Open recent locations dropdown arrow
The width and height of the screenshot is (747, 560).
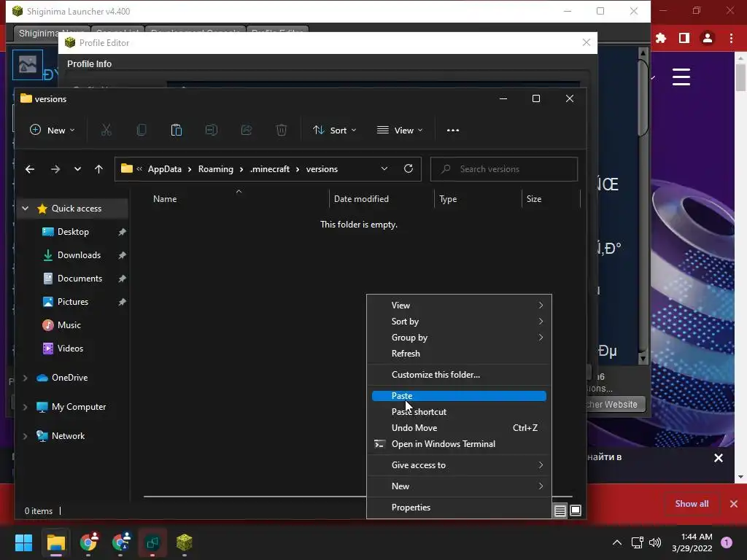pyautogui.click(x=77, y=169)
